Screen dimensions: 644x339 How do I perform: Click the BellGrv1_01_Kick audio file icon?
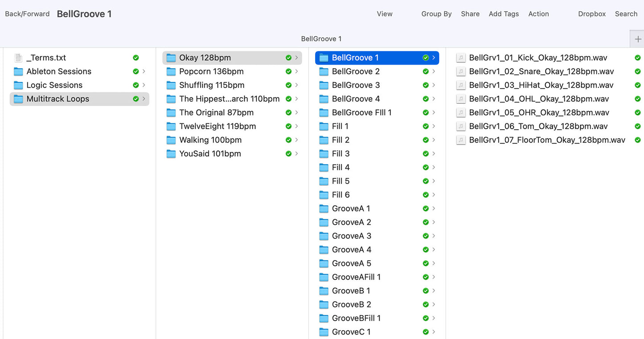click(x=461, y=58)
